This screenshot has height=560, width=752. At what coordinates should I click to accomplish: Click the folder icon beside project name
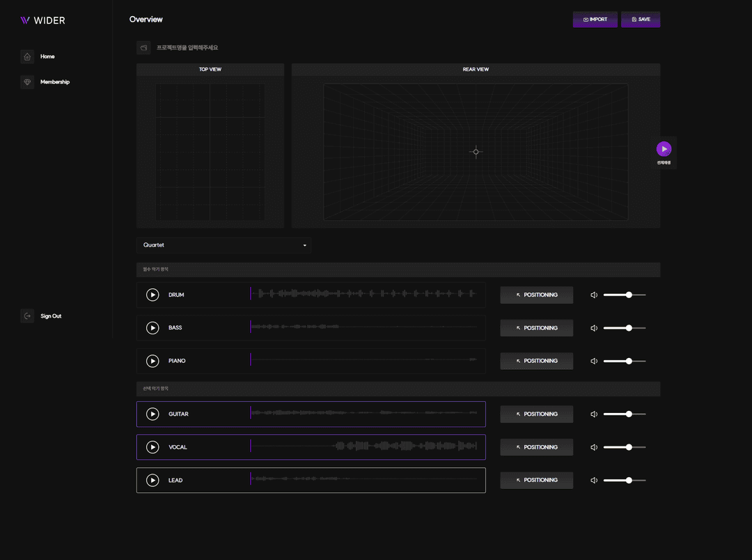[x=143, y=48]
